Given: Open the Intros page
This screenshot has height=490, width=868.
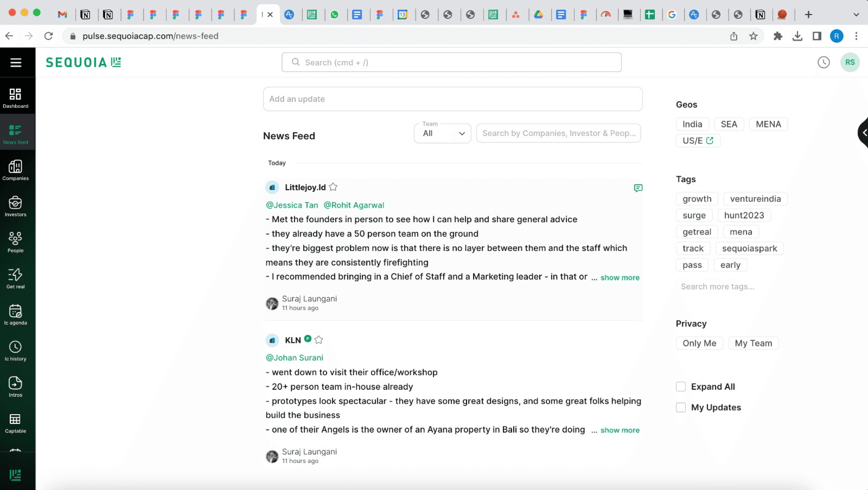Looking at the screenshot, I should (15, 387).
